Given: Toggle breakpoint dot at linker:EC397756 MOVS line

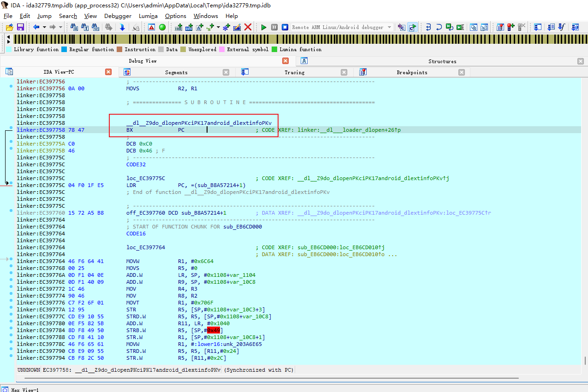Looking at the screenshot, I should tap(11, 86).
